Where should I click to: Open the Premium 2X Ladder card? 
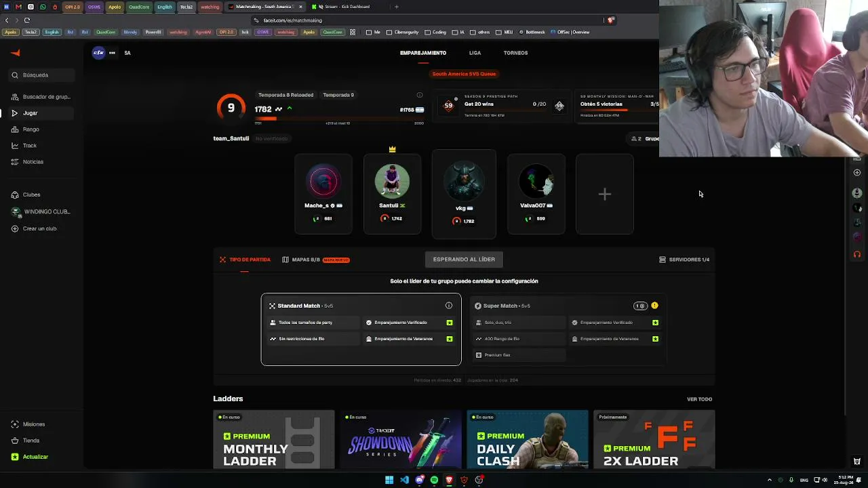pyautogui.click(x=654, y=439)
